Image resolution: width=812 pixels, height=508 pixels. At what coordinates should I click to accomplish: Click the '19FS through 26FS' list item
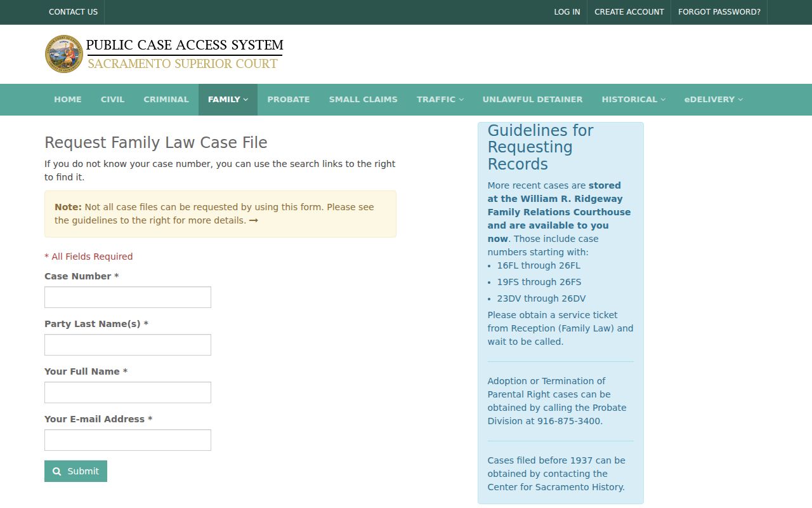pyautogui.click(x=539, y=282)
